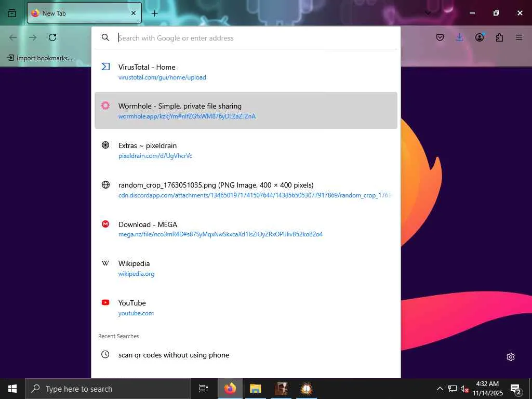Click the pixeldrain favicon
This screenshot has width=532, height=399.
click(105, 145)
